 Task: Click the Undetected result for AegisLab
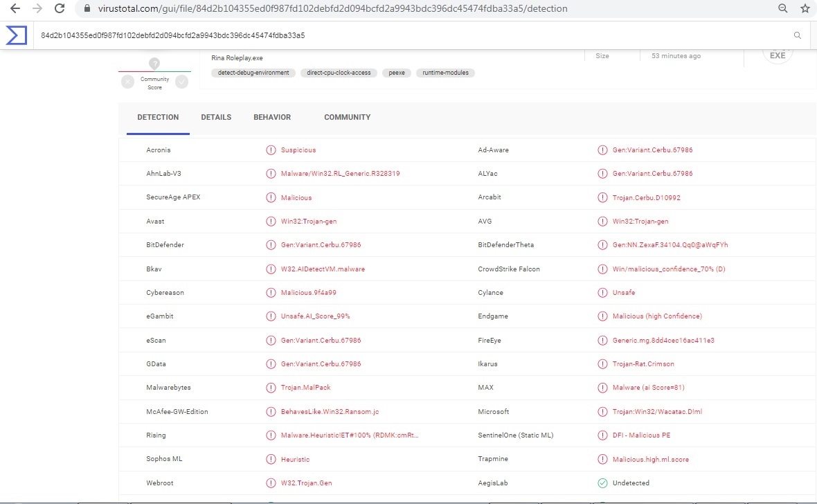(631, 483)
